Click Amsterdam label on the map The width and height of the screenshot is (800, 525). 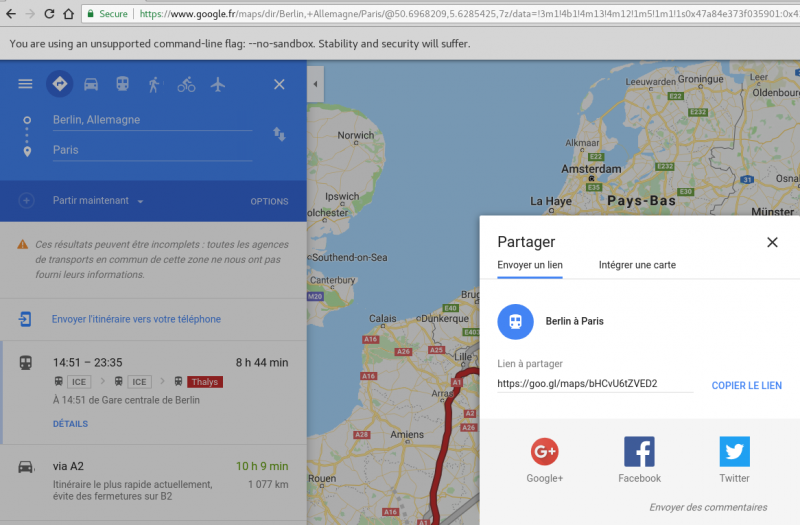(x=591, y=169)
